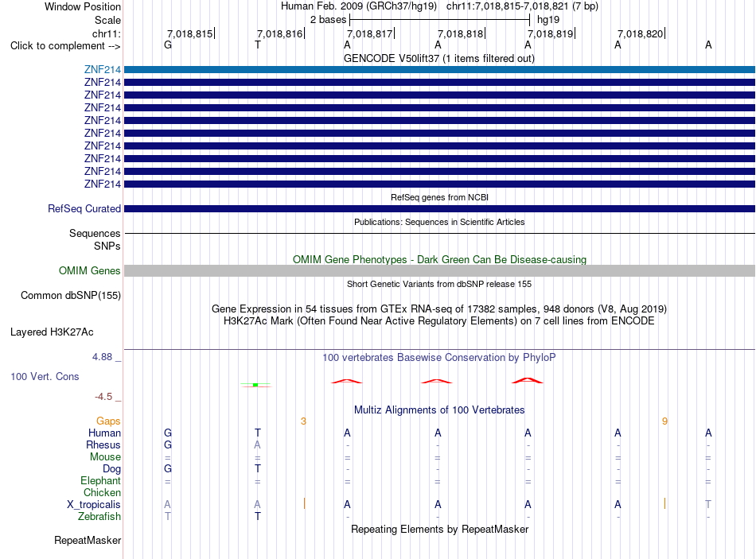
Task: Click the 'Human Feb. 2009 (GRCh37/hg19)' text
Action: tap(359, 6)
